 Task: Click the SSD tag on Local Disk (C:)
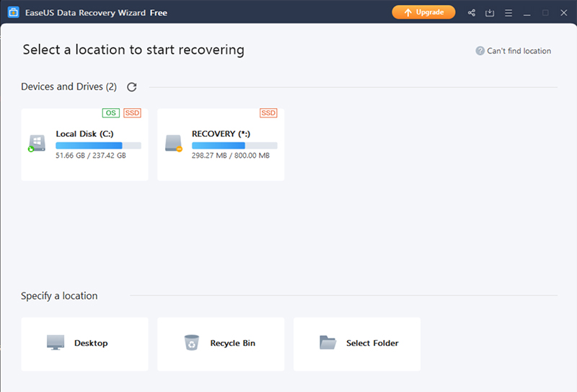click(x=132, y=113)
